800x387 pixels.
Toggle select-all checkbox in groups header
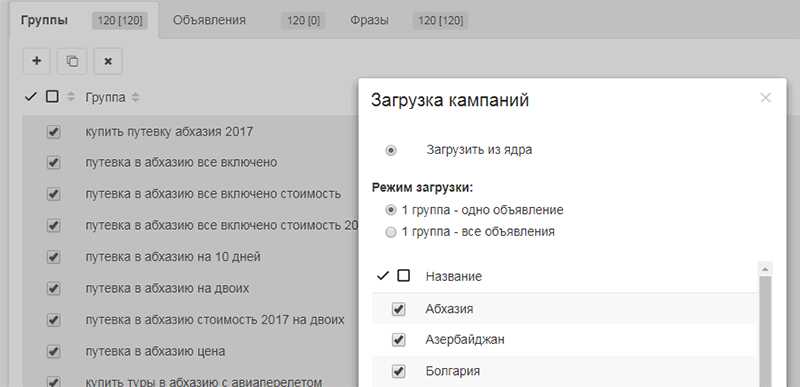[52, 96]
